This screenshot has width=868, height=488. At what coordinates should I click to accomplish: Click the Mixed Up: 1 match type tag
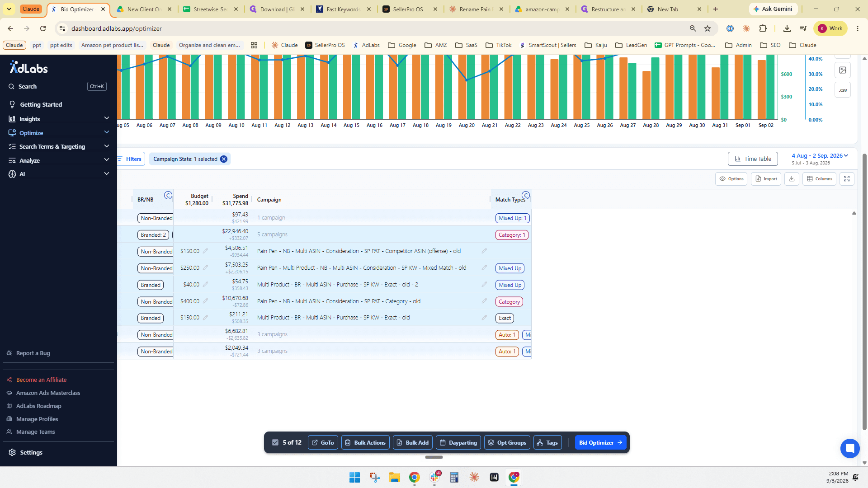(x=512, y=218)
